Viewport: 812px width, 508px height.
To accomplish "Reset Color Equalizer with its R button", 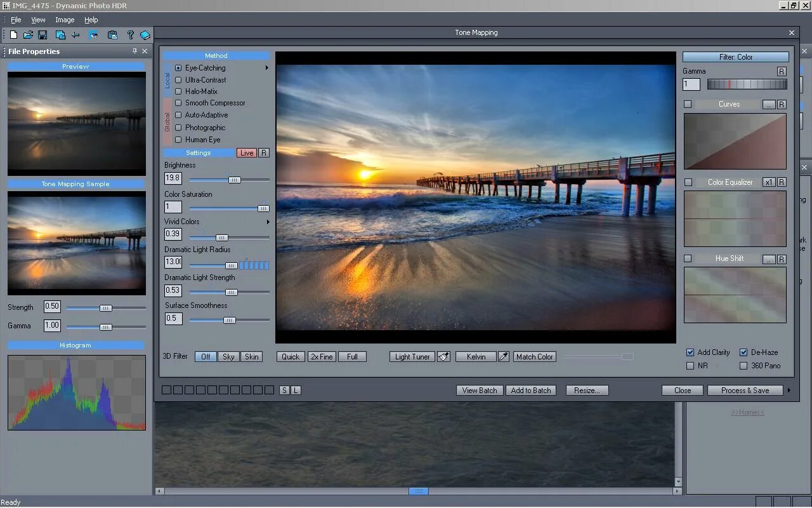I will point(782,182).
